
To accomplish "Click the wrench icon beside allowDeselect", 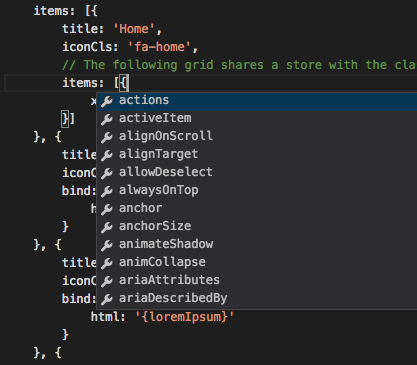I will click(x=107, y=173).
